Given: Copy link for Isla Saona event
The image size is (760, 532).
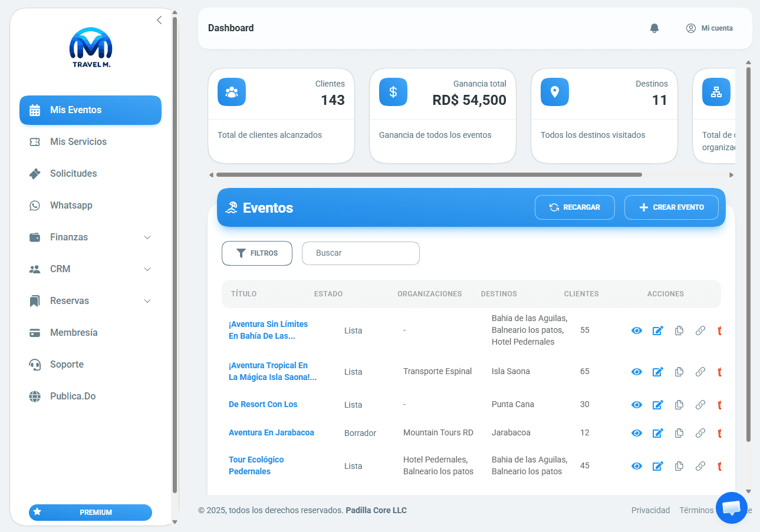Looking at the screenshot, I should [700, 372].
